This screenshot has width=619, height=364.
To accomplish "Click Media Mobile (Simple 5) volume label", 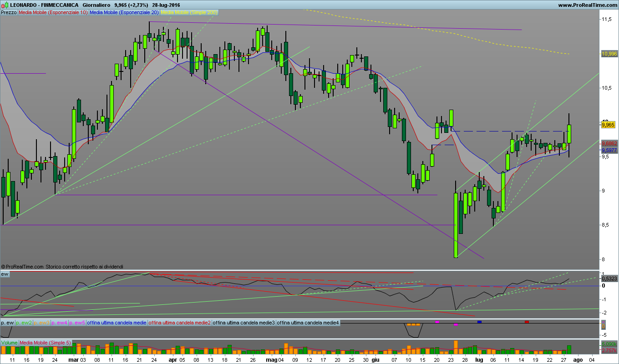I will point(45,342).
